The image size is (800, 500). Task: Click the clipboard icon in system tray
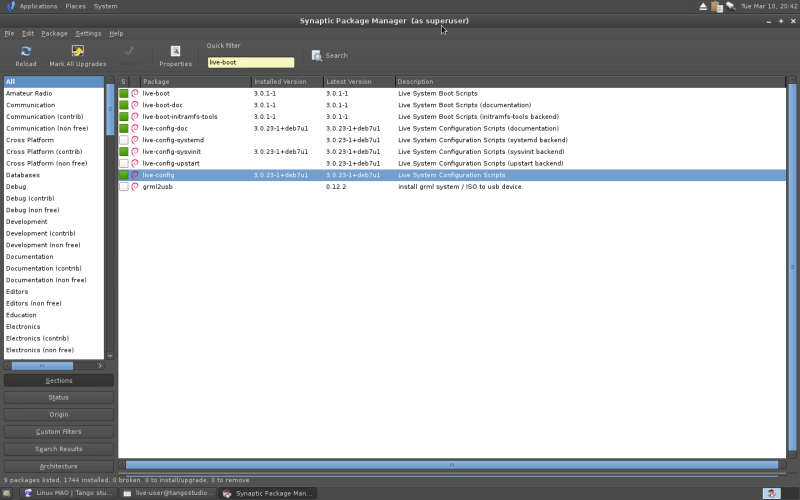[717, 7]
